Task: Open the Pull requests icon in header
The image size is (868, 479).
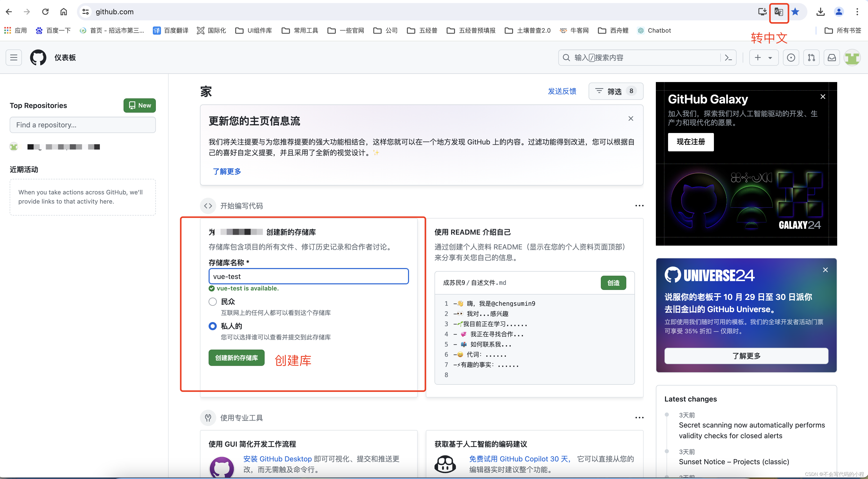Action: tap(811, 58)
